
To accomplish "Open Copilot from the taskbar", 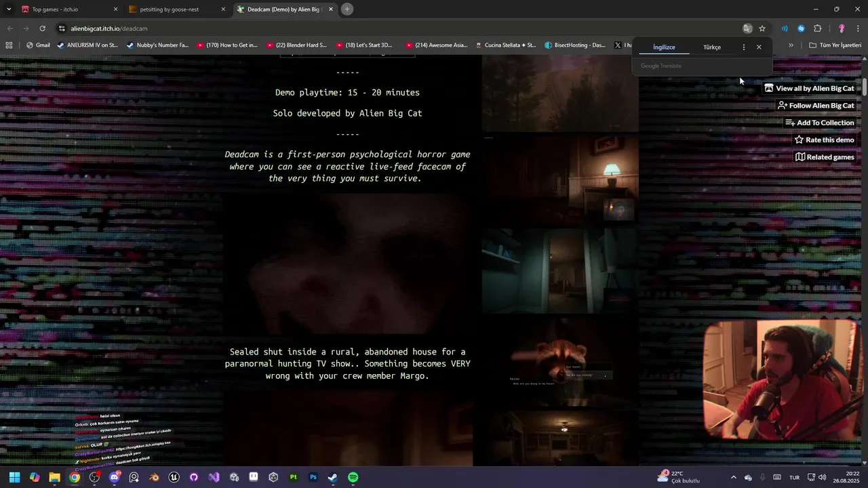I will [35, 477].
